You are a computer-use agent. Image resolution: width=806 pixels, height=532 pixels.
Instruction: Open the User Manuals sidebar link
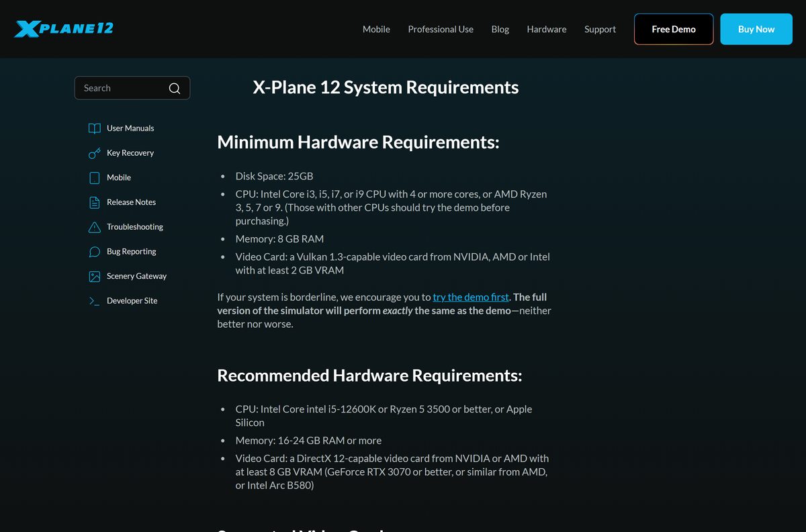tap(130, 128)
